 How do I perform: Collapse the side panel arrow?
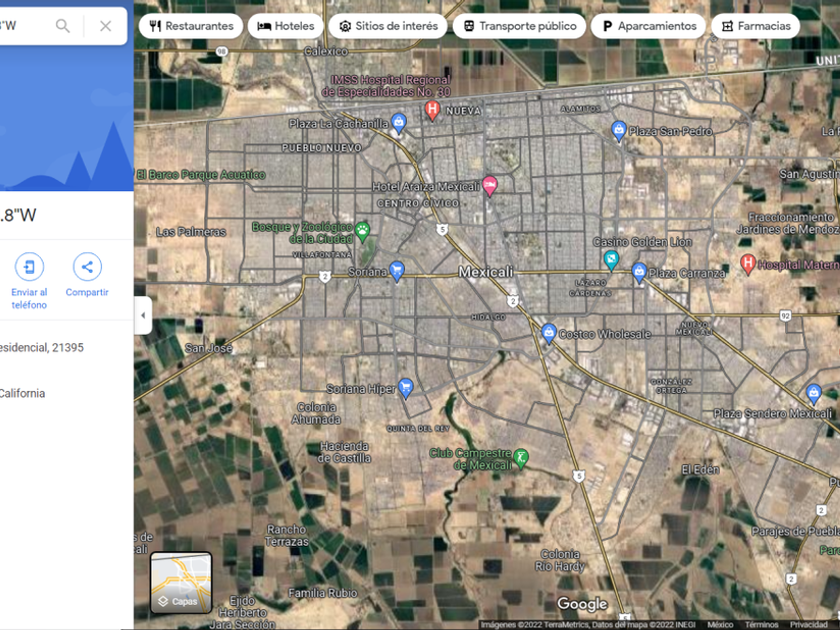pyautogui.click(x=143, y=315)
